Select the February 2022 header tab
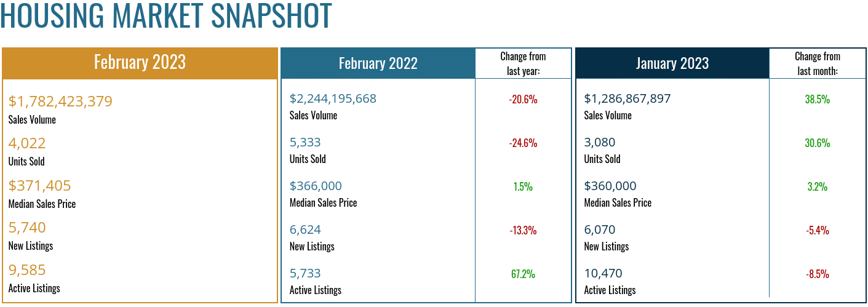Image resolution: width=868 pixels, height=307 pixels. 378,63
